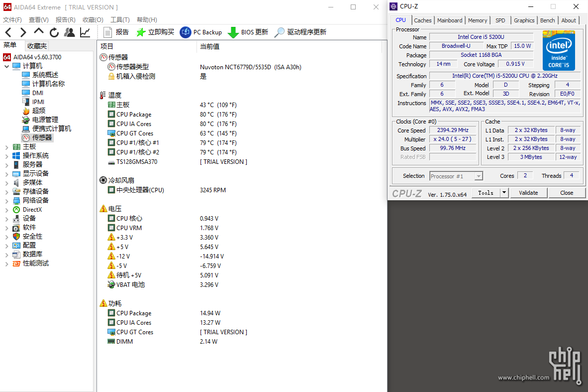Launch PC Backup from the toolbar
This screenshot has width=588, height=392.
click(x=200, y=32)
